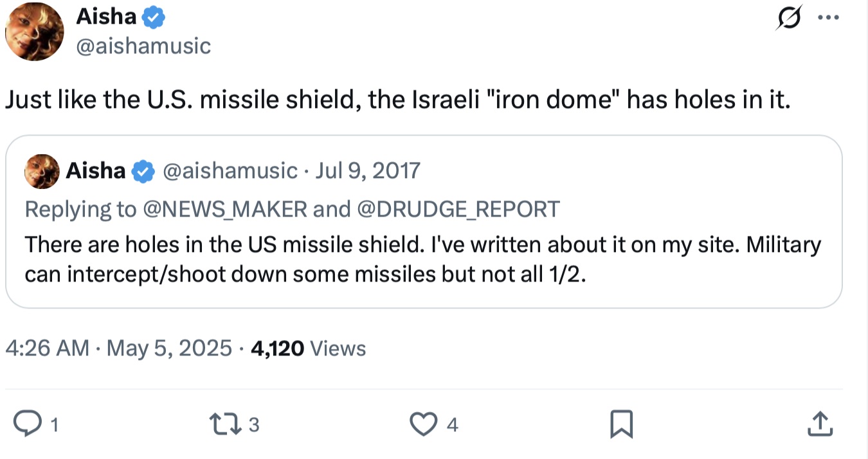
Task: Click Aisha's blue verified badge in header
Action: (153, 17)
